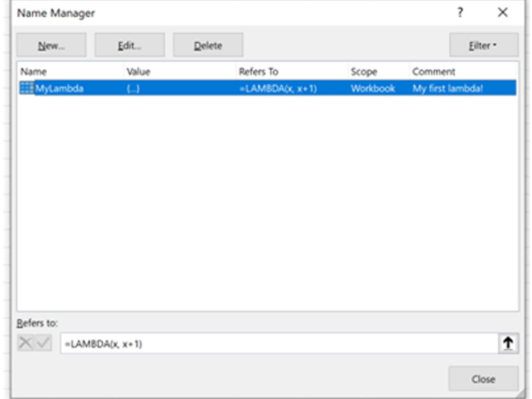The width and height of the screenshot is (532, 399).
Task: Click the New... button
Action: point(51,45)
